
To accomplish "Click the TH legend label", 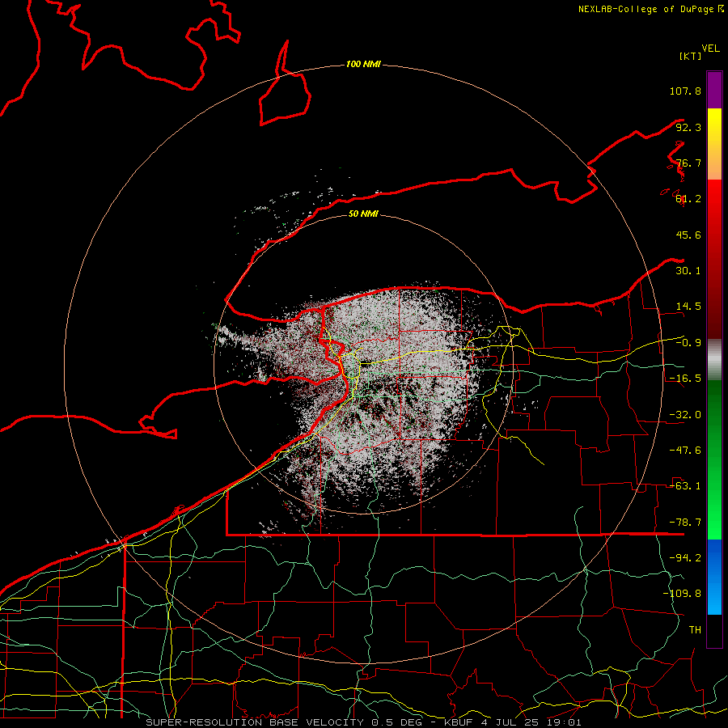I will [x=695, y=629].
